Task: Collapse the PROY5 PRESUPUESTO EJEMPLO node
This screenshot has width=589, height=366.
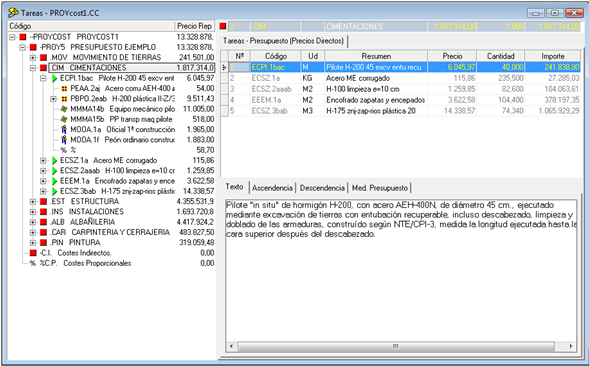Action: click(23, 47)
